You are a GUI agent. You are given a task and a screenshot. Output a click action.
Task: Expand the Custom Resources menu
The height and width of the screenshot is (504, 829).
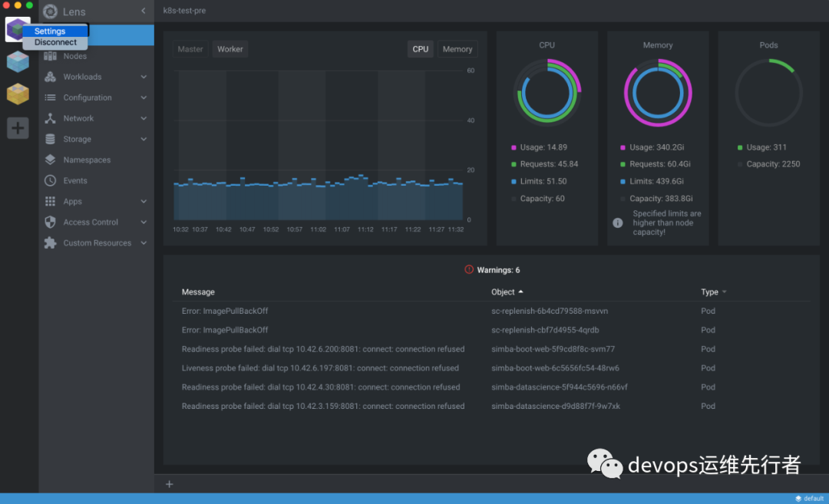[144, 243]
